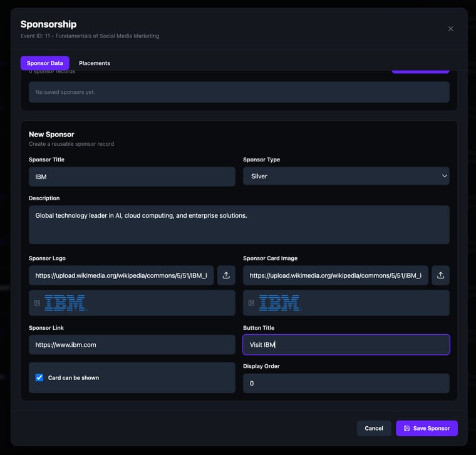
Task: Uncheck the Card can be shown checkbox
Action: pos(39,377)
